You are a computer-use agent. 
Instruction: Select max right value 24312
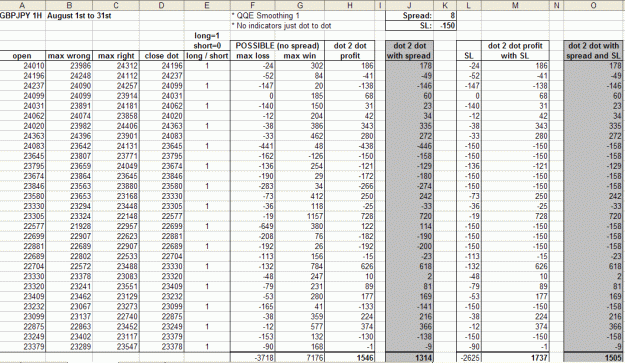click(116, 66)
